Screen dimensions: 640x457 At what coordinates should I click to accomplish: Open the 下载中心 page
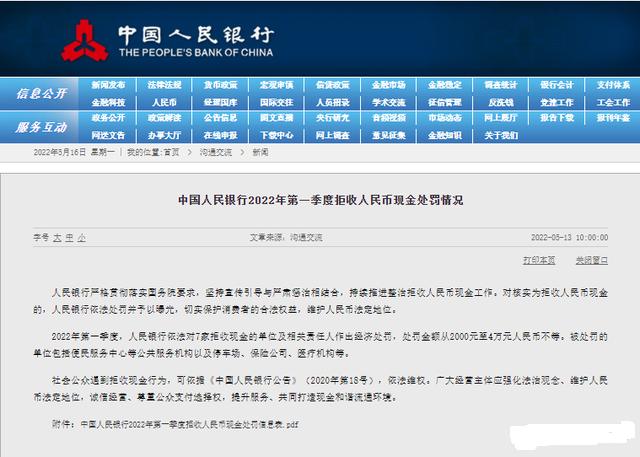277,135
